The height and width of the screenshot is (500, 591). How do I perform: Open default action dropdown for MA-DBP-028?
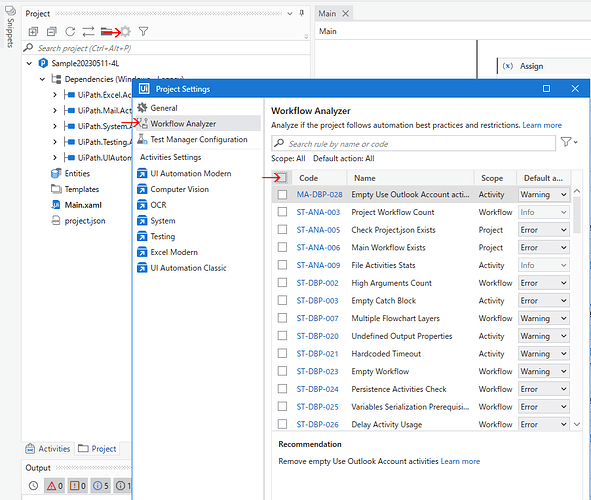tap(544, 194)
